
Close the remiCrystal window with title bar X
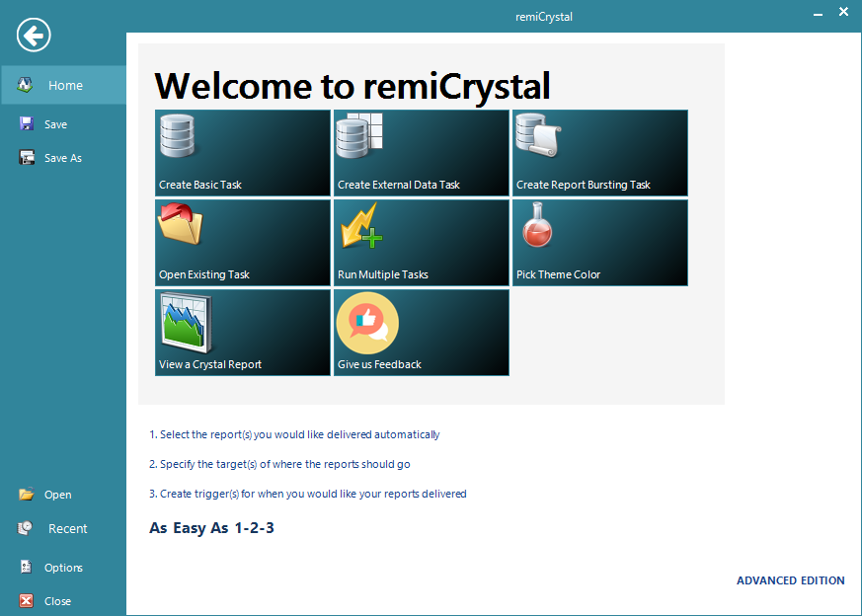tap(844, 12)
